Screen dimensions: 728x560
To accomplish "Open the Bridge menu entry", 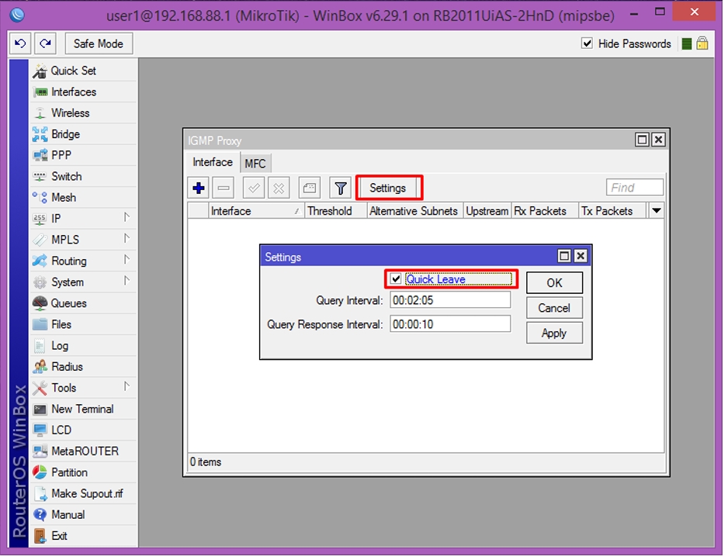I will coord(84,134).
